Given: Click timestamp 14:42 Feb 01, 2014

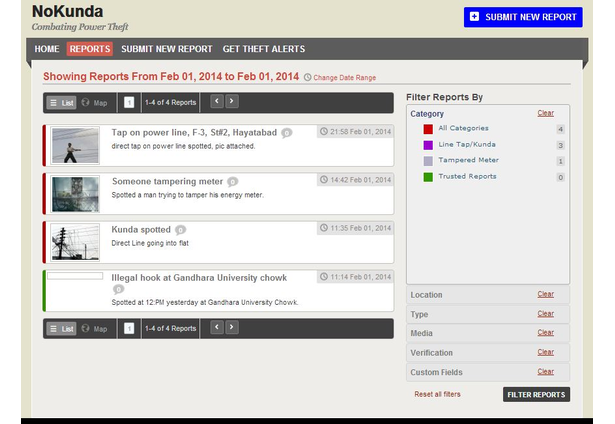Looking at the screenshot, I should (x=355, y=180).
